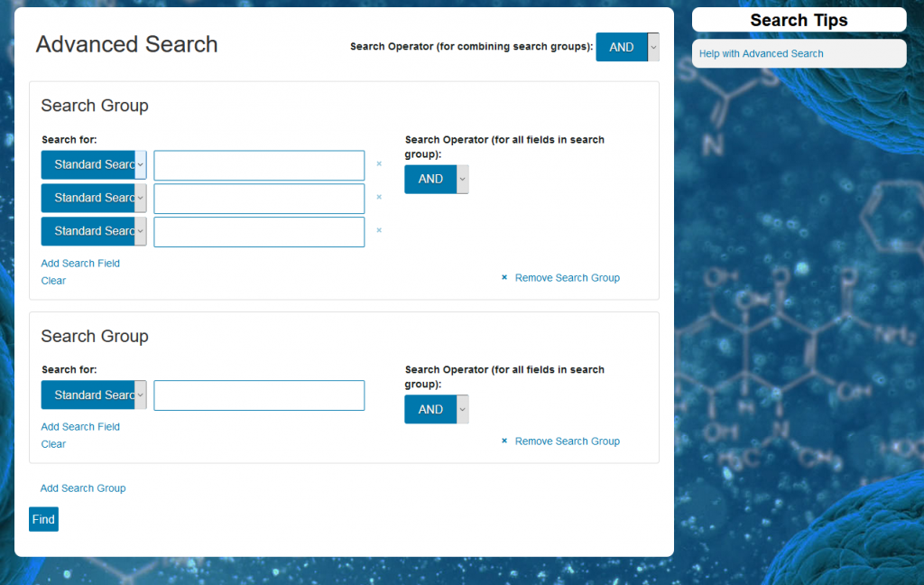
Task: Remove the third search field row
Action: click(379, 230)
